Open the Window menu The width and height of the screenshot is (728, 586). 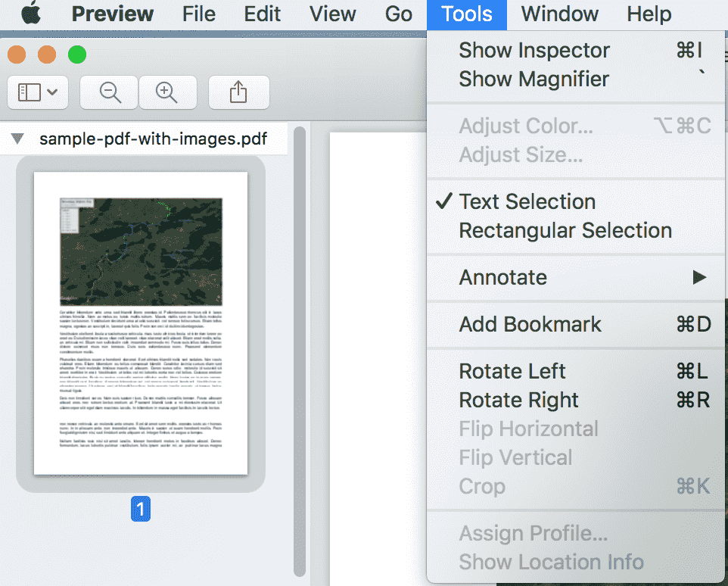point(559,14)
